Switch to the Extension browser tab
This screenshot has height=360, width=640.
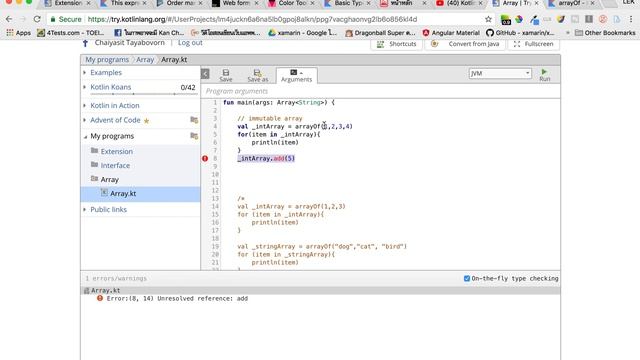point(68,3)
